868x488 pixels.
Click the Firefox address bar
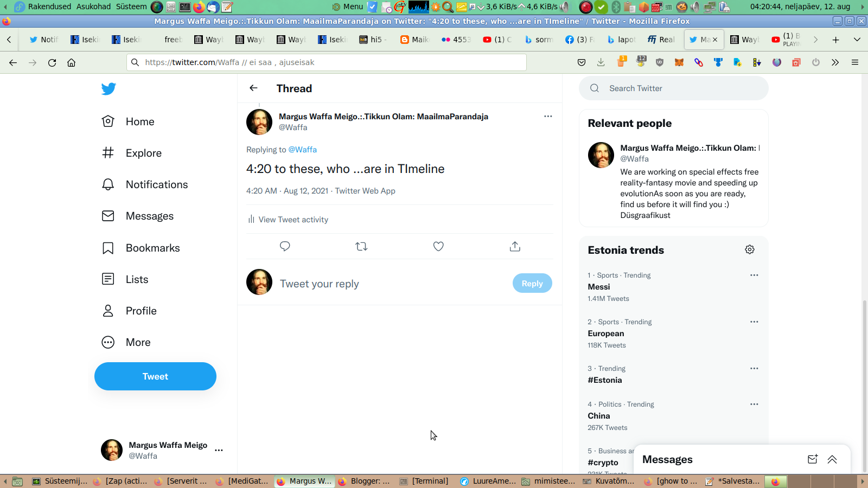click(327, 62)
